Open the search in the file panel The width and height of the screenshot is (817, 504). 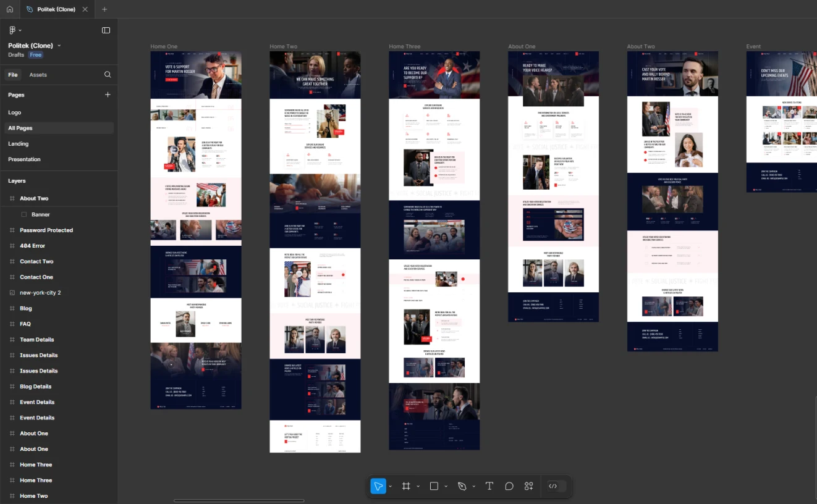point(108,74)
